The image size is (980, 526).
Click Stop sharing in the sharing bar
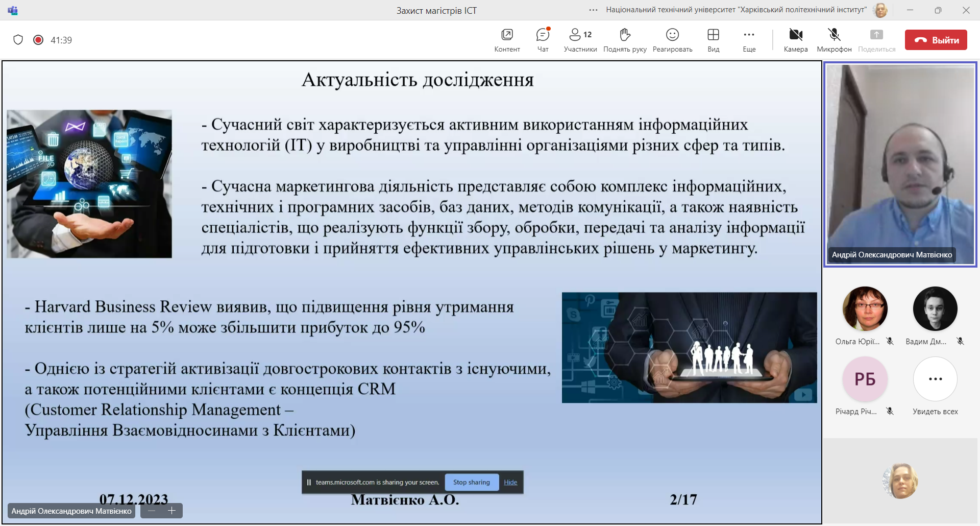(x=471, y=482)
